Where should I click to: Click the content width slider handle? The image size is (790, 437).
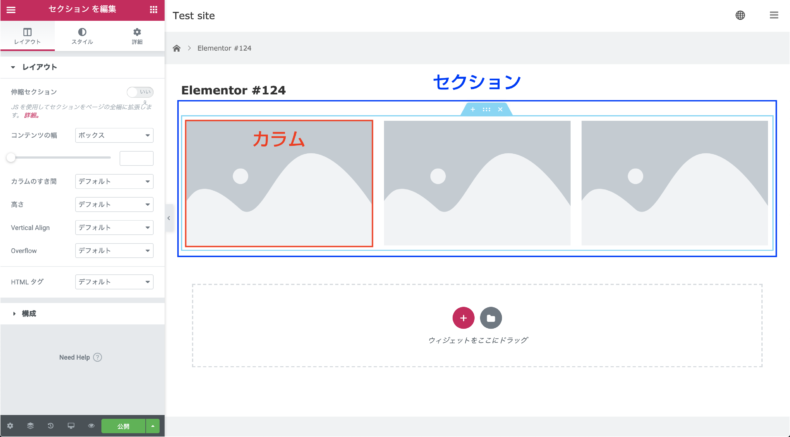click(11, 158)
